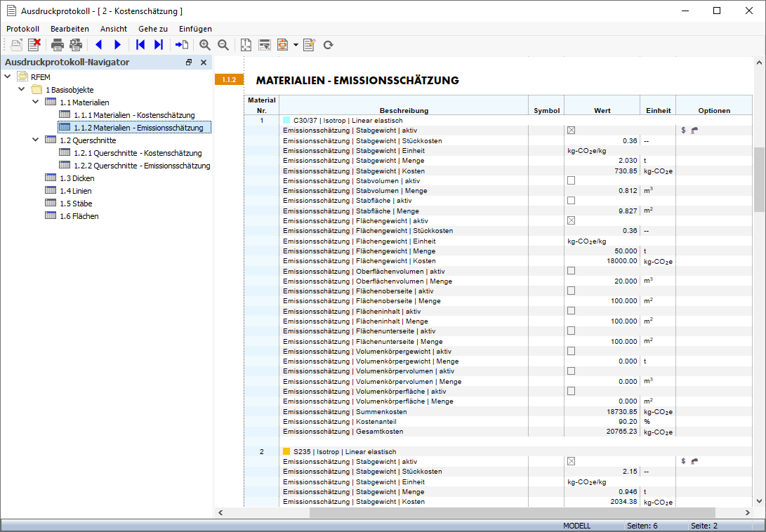This screenshot has height=532, width=766.
Task: Toggle C30/37 Stabgewicht aktiv checkbox
Action: (x=571, y=131)
